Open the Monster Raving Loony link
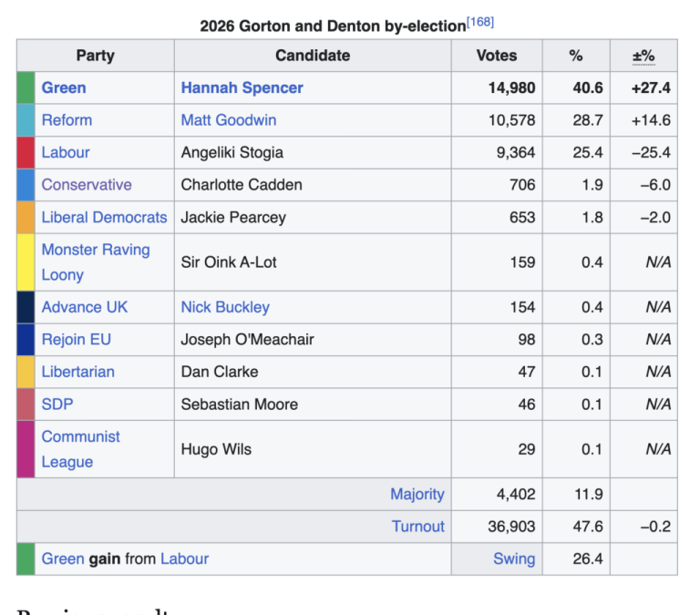 tap(95, 261)
